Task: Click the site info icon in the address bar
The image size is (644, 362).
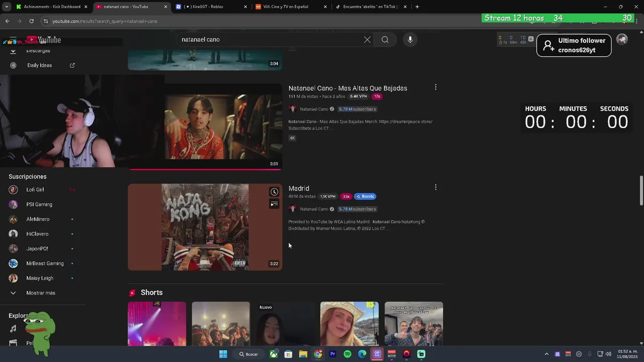Action: [46, 21]
